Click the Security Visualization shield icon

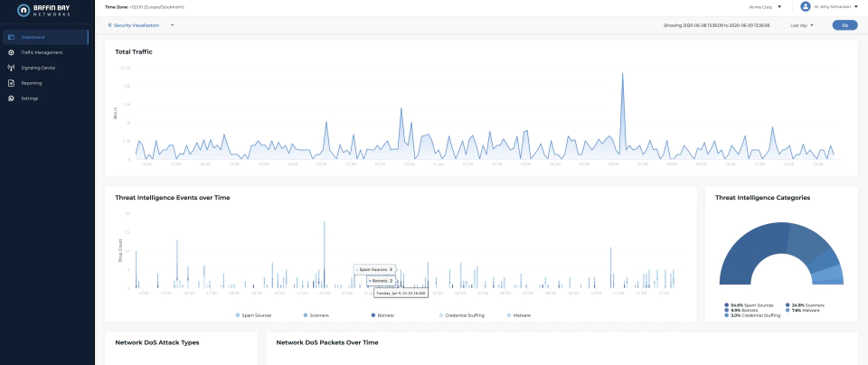coord(110,25)
